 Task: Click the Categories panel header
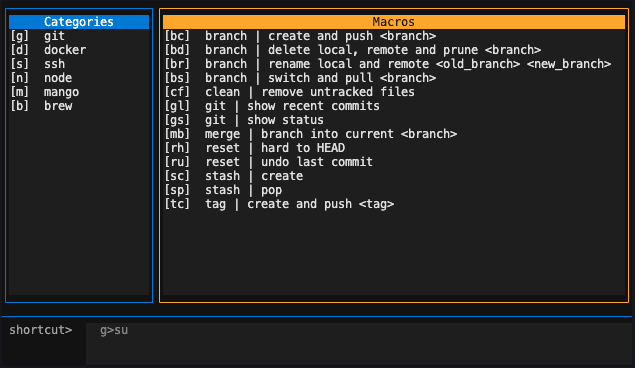pyautogui.click(x=79, y=22)
